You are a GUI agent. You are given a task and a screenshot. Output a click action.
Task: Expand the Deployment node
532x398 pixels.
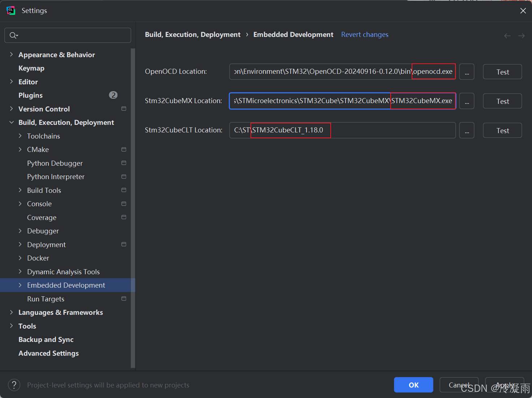pyautogui.click(x=20, y=244)
